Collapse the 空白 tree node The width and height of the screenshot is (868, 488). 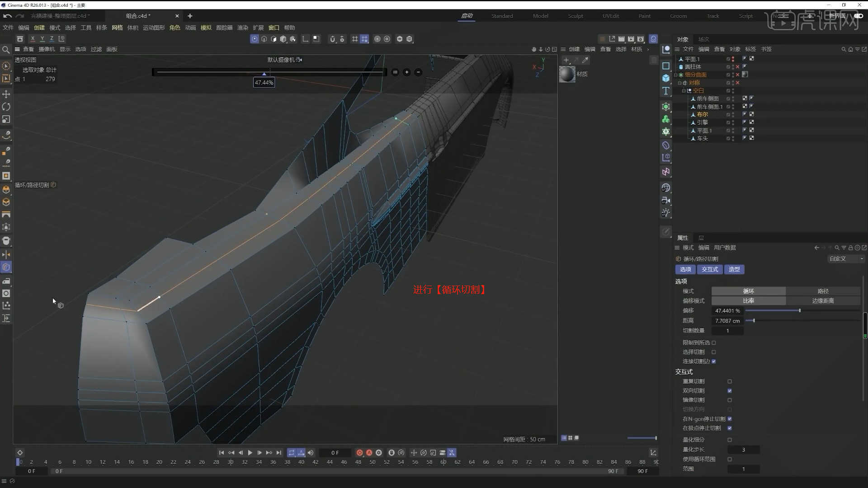[x=684, y=91]
